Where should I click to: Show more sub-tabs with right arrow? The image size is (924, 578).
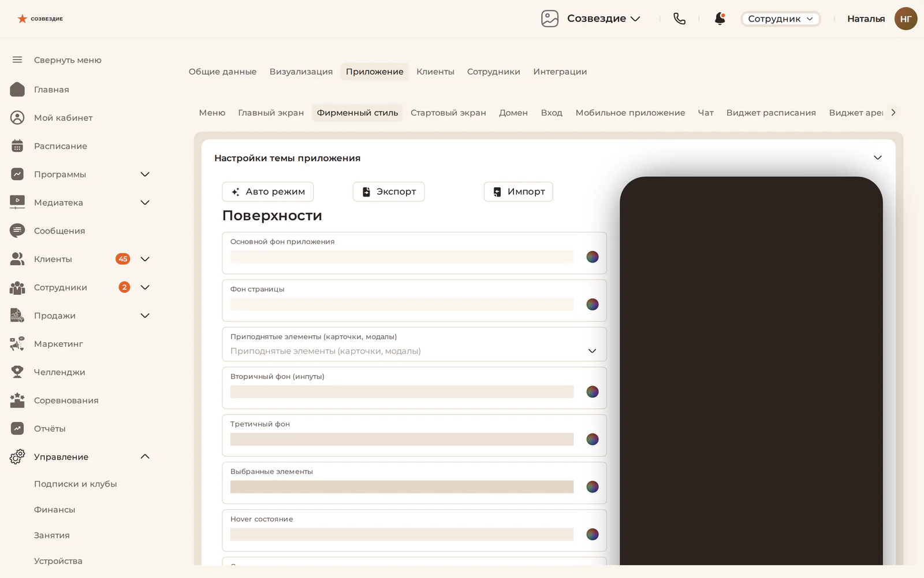coord(893,113)
